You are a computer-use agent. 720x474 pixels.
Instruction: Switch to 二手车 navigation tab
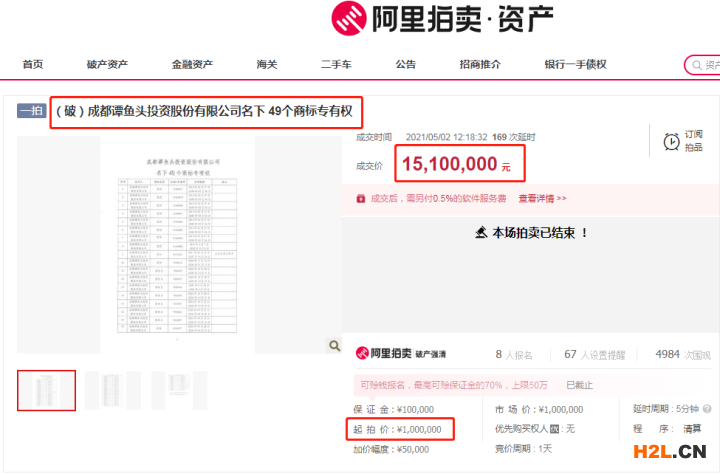pyautogui.click(x=336, y=65)
